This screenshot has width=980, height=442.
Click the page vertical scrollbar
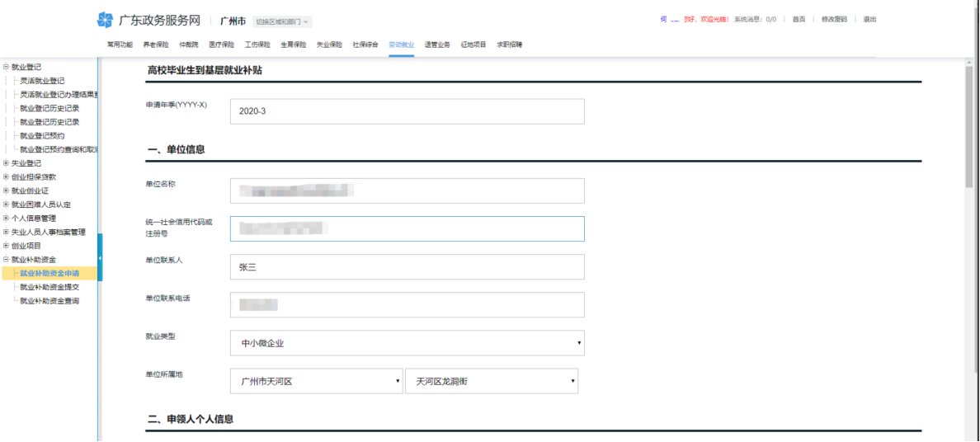[x=970, y=124]
